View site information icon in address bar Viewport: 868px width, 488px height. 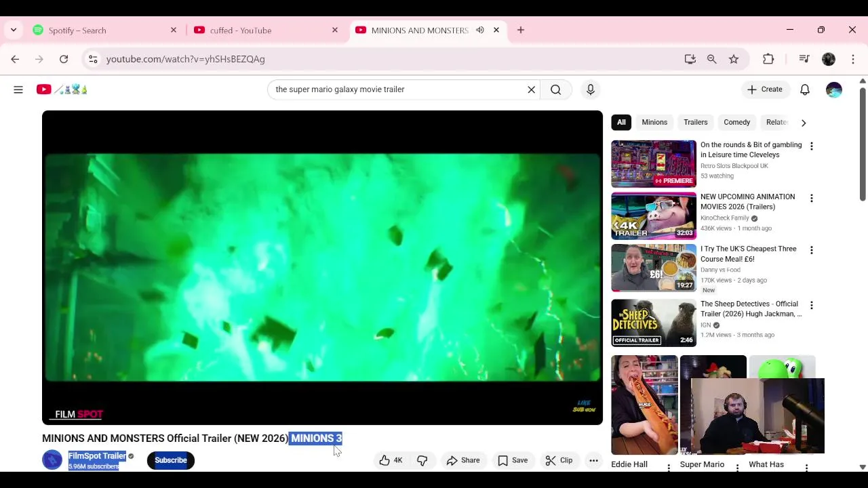click(93, 59)
